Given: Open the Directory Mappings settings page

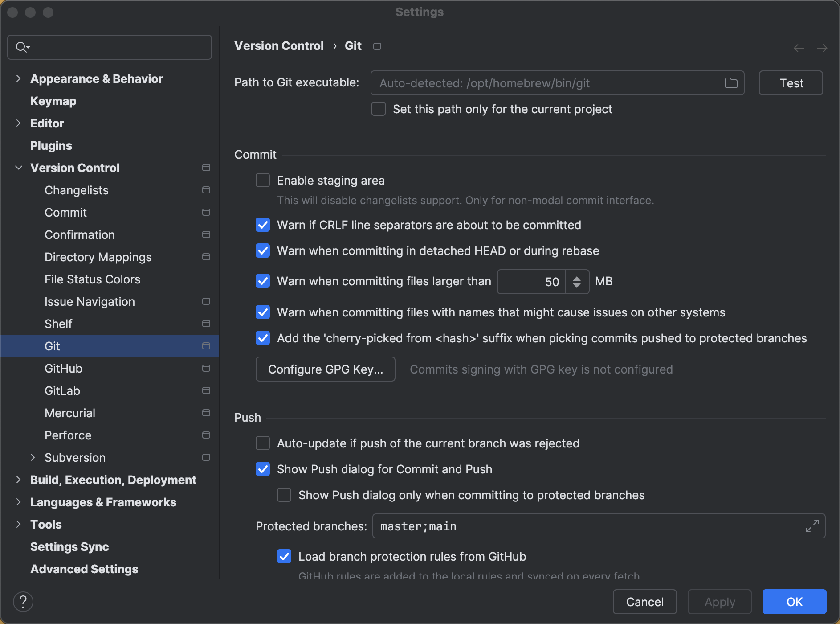Looking at the screenshot, I should click(x=98, y=257).
